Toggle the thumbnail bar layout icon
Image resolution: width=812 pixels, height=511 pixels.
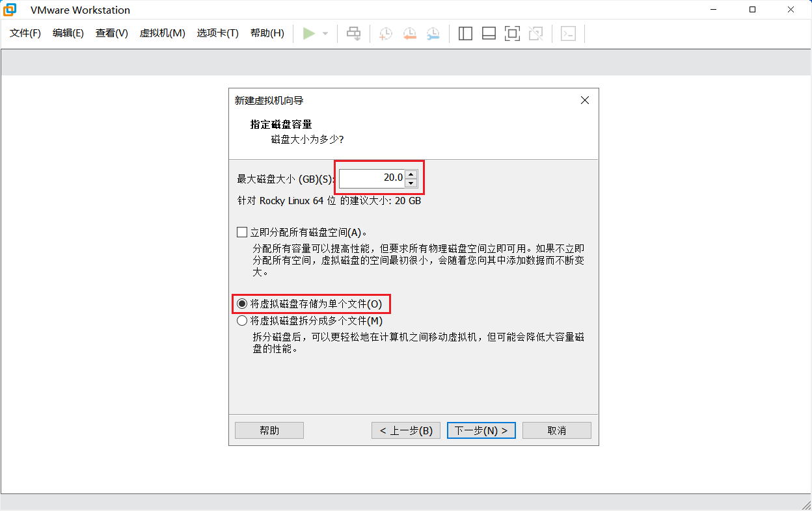point(489,33)
